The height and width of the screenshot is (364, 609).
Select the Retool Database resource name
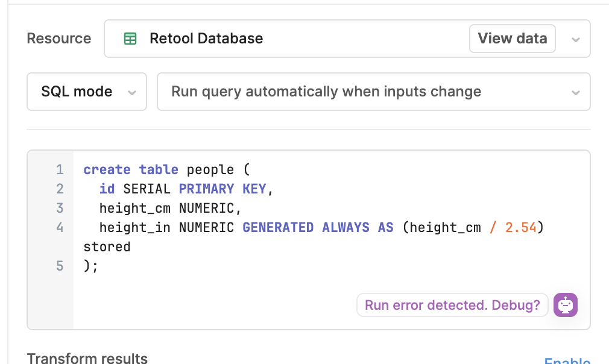tap(206, 39)
